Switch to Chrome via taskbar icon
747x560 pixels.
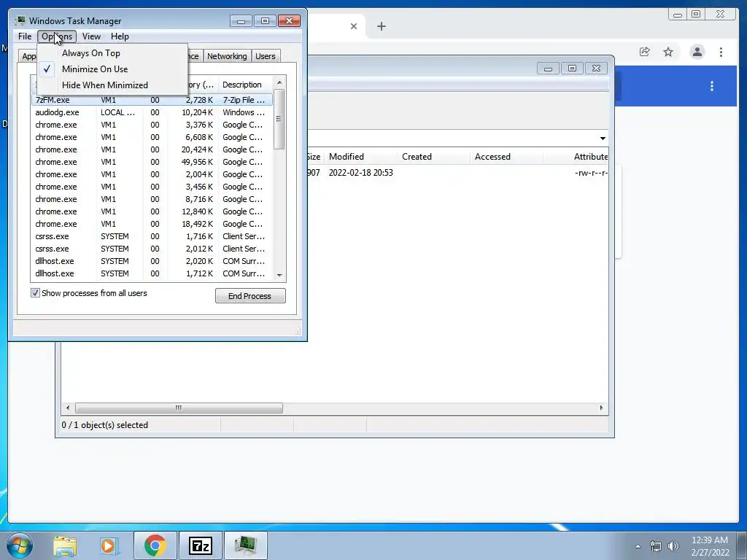point(155,545)
